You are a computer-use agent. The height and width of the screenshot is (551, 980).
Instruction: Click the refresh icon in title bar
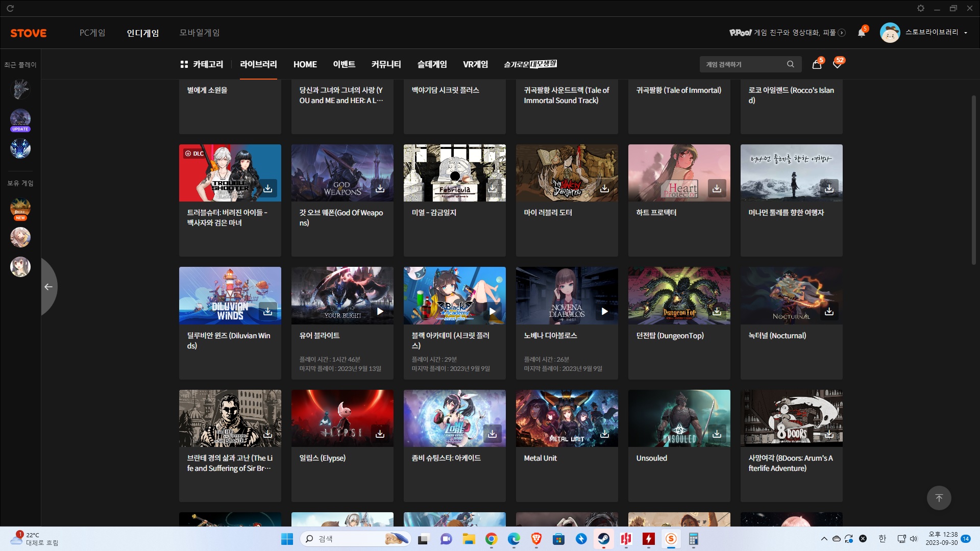10,8
